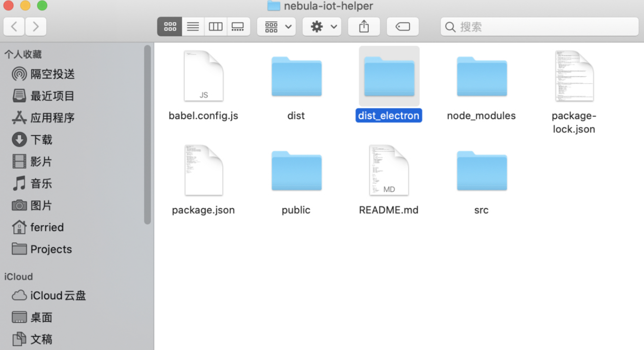The image size is (644, 350).
Task: Click the search field
Action: click(539, 27)
